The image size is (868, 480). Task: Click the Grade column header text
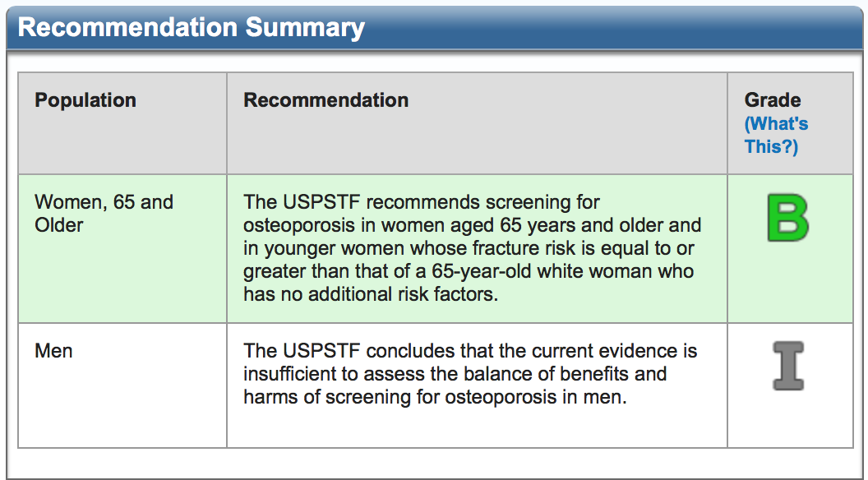(x=772, y=100)
